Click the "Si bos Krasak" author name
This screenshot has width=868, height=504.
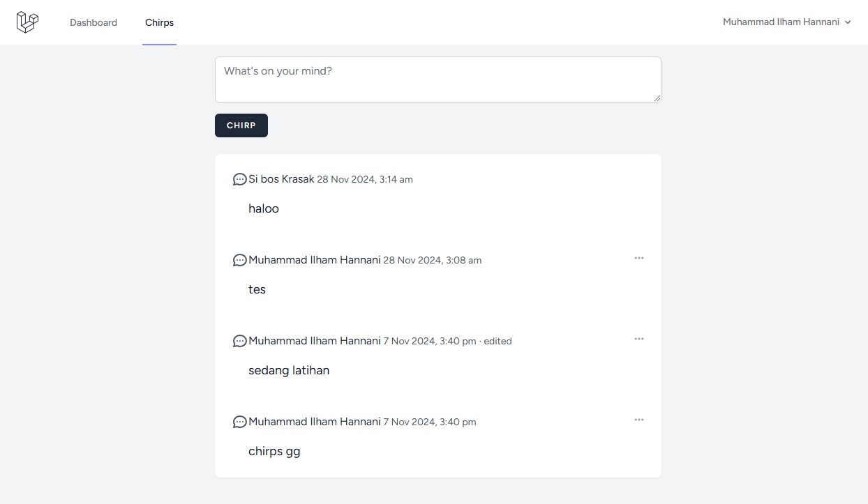pyautogui.click(x=281, y=179)
